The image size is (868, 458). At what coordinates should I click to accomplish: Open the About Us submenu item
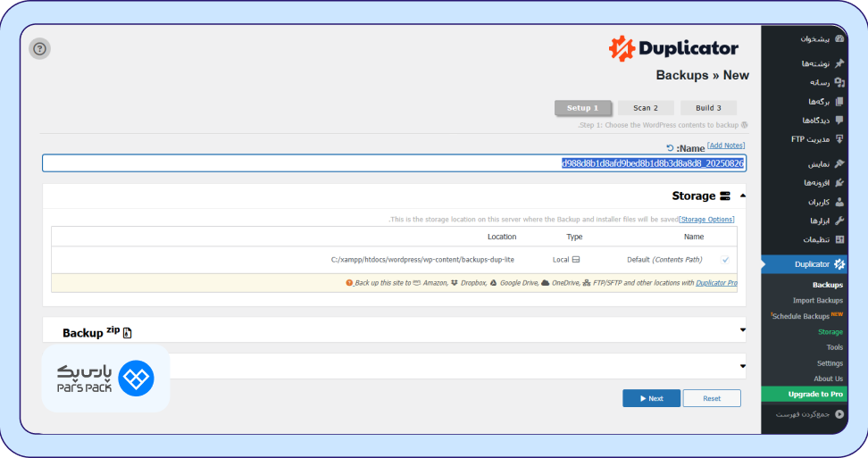[828, 379]
